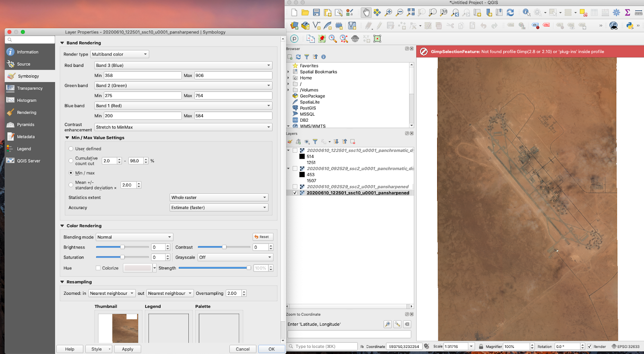The image size is (644, 354).
Task: Enable the Colorize checkbox
Action: click(98, 268)
